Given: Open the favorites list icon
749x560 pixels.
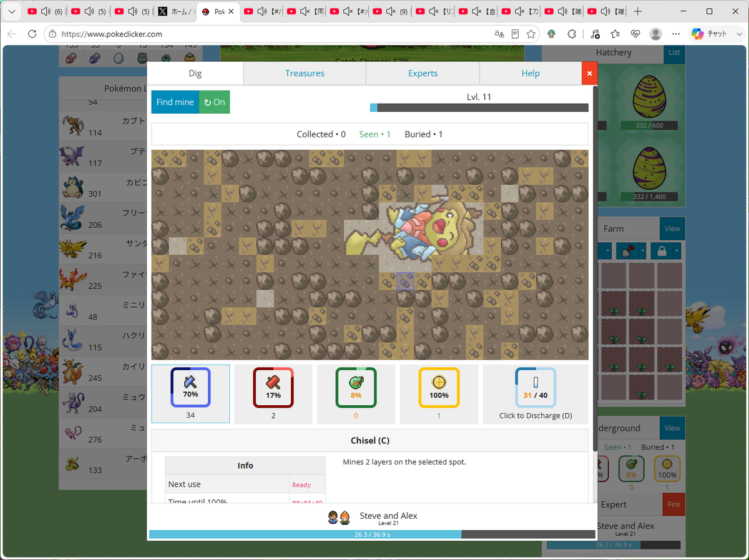Looking at the screenshot, I should 615,34.
